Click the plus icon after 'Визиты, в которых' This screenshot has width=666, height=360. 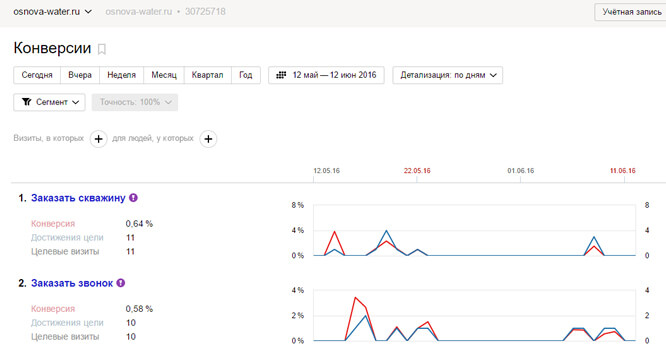tap(98, 139)
